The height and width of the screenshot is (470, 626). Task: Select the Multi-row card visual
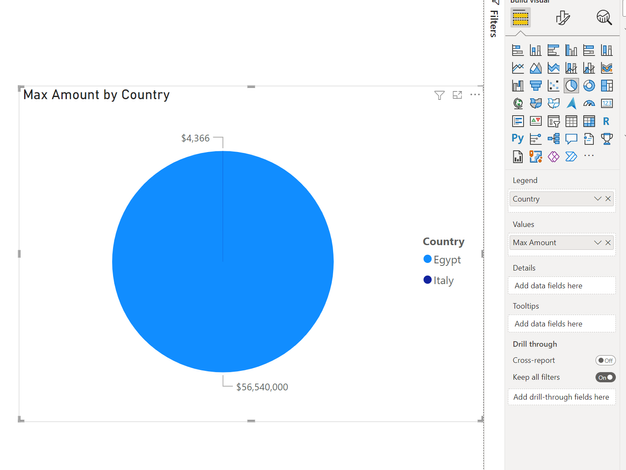coord(518,121)
